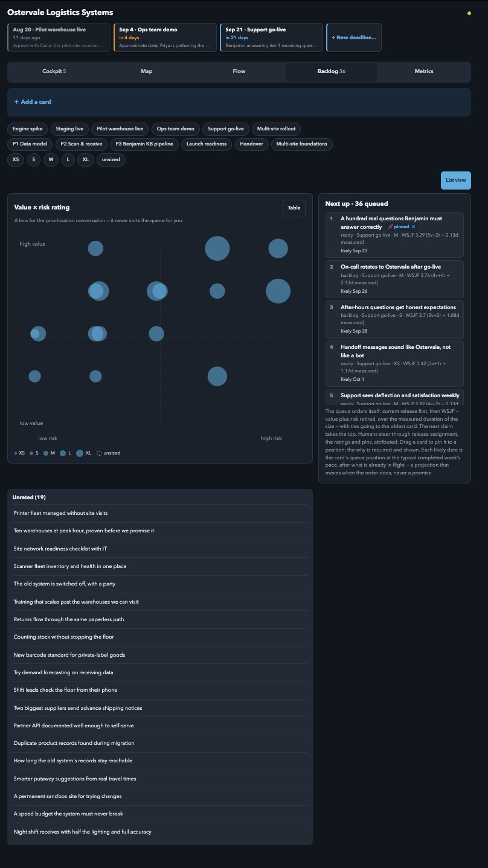Select 'Try demand forecasting on receiving data'
Image resolution: width=488 pixels, height=868 pixels.
tap(160, 672)
